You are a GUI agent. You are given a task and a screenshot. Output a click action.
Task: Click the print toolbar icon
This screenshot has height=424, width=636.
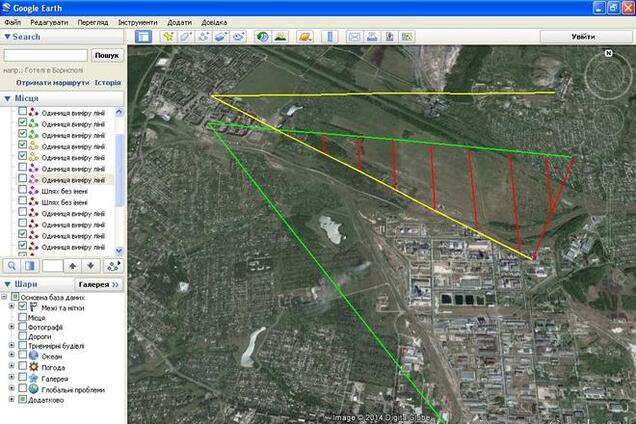tap(372, 37)
